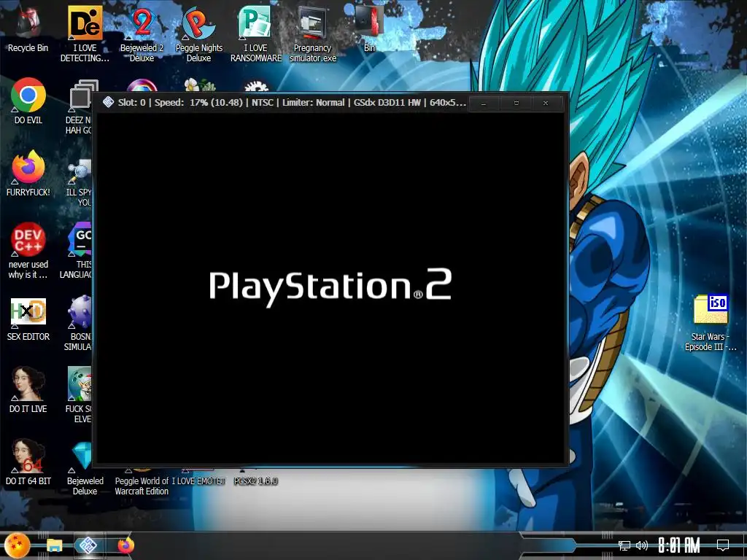The image size is (747, 560).
Task: Open the Firefox shortcut labeled FURRYFUCK!
Action: coord(28,174)
